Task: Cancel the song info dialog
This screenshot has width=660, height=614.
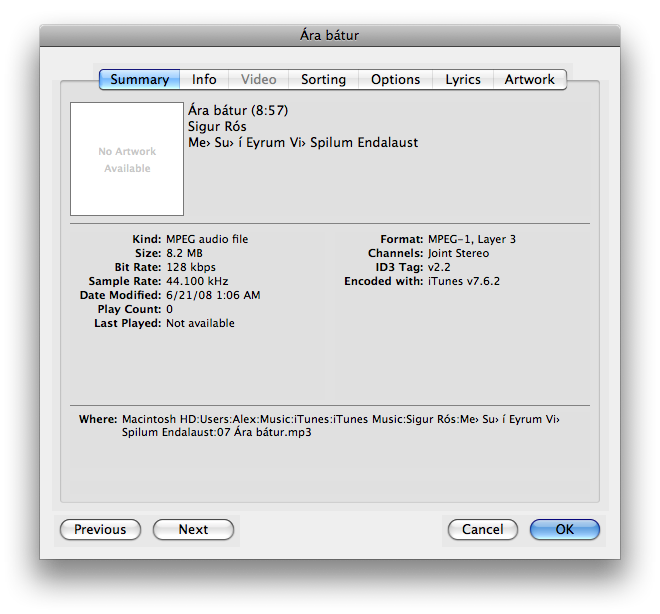Action: click(482, 529)
